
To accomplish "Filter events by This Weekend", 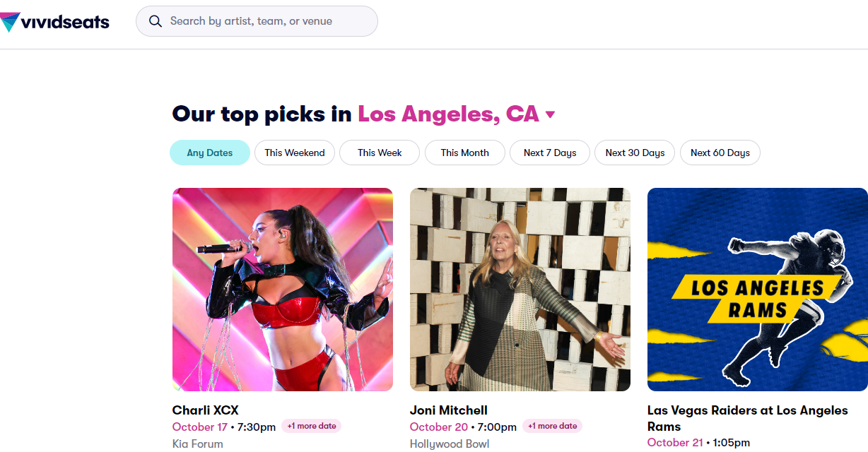I will coord(295,153).
